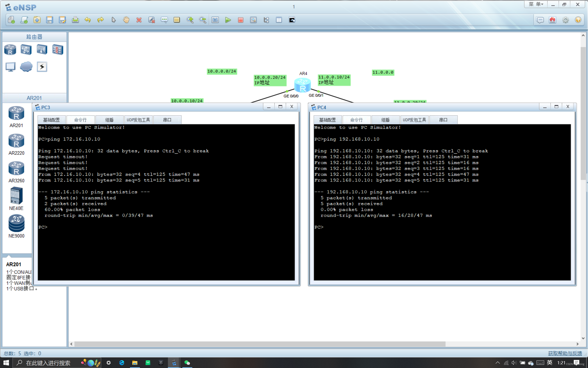Select the connection cable lightning icon
The height and width of the screenshot is (368, 588).
[42, 67]
